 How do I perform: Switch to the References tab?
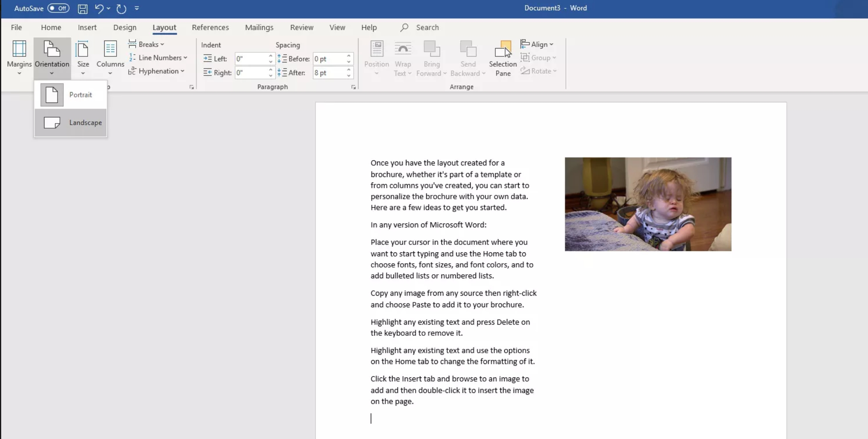click(210, 27)
